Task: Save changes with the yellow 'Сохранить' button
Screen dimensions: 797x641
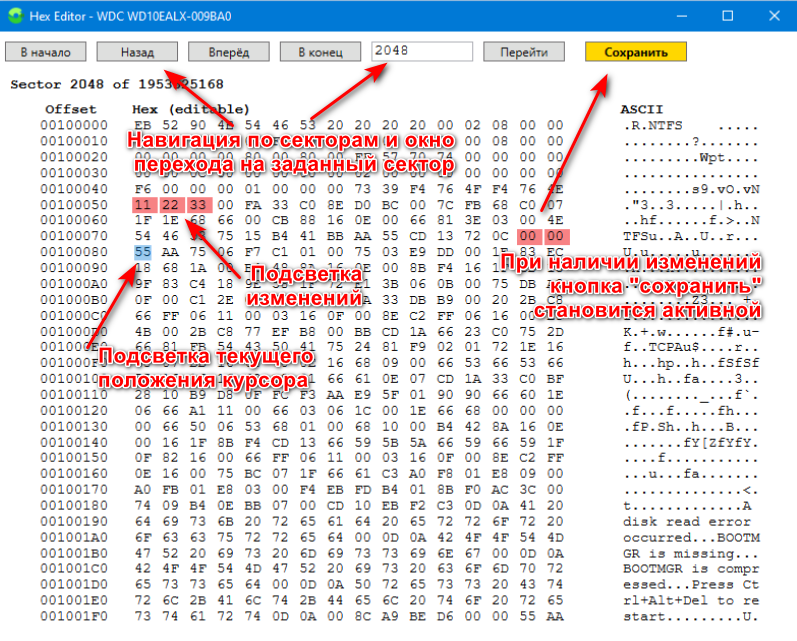Action: (x=635, y=52)
